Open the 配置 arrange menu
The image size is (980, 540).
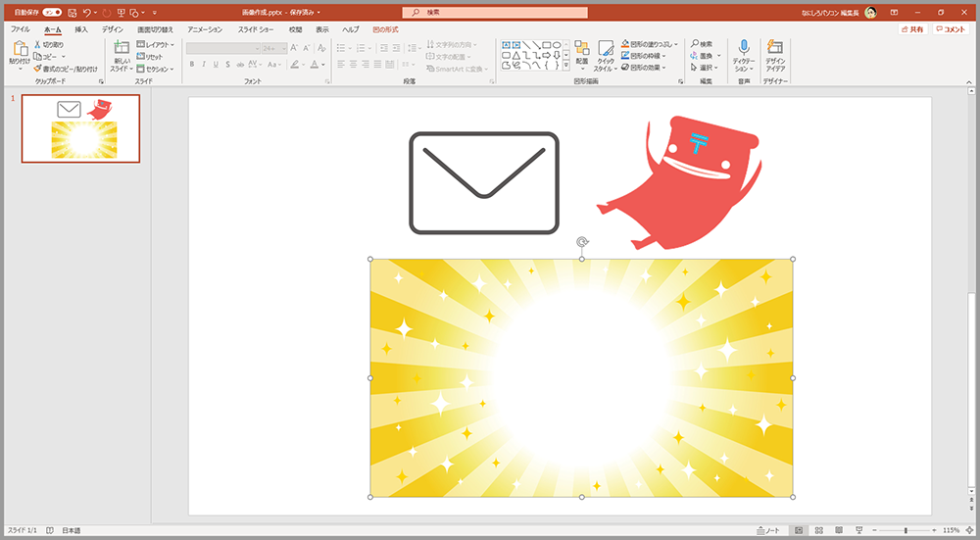point(582,55)
